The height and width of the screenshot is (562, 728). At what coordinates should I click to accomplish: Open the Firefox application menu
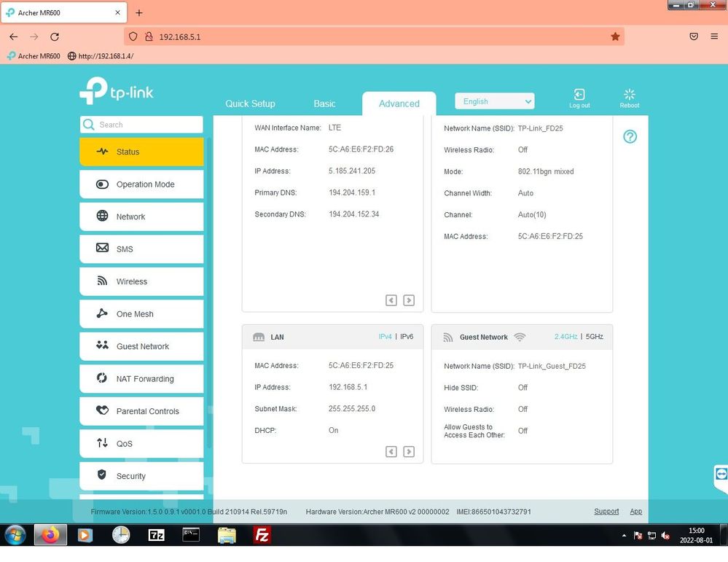click(714, 36)
